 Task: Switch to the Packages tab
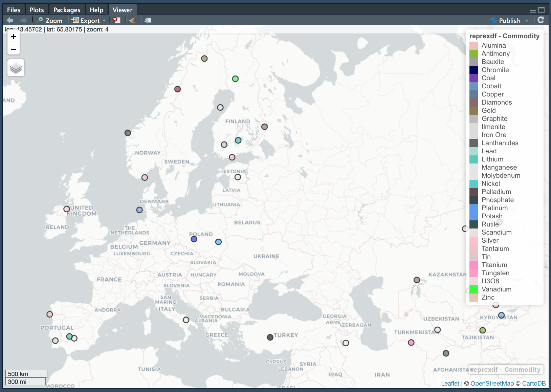pos(67,10)
